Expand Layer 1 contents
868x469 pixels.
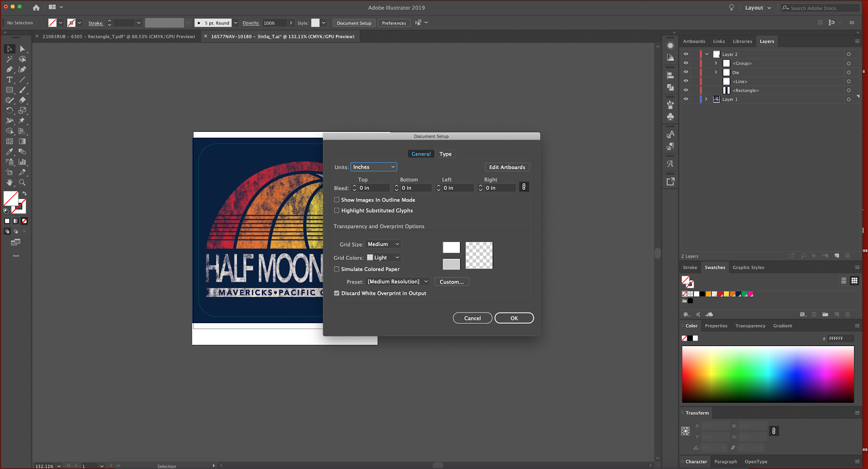(706, 99)
